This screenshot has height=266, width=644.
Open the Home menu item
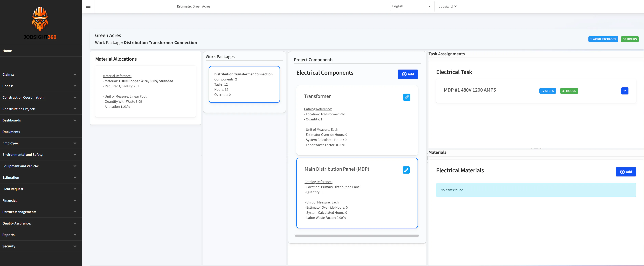click(x=41, y=51)
